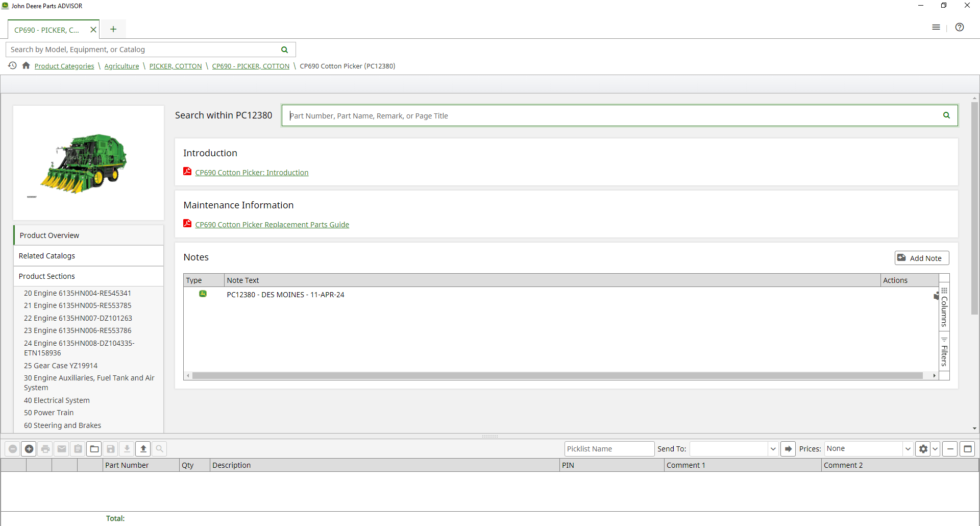This screenshot has height=526, width=980.
Task: Click the history clock icon in breadcrumb
Action: [12, 65]
